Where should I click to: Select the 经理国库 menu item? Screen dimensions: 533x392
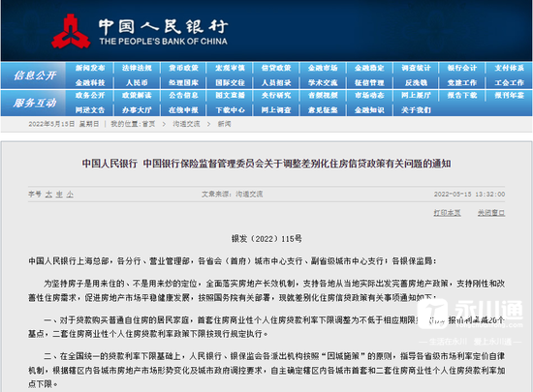[183, 82]
